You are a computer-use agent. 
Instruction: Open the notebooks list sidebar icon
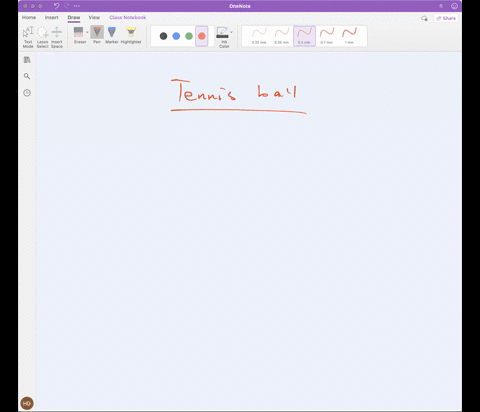[27, 60]
